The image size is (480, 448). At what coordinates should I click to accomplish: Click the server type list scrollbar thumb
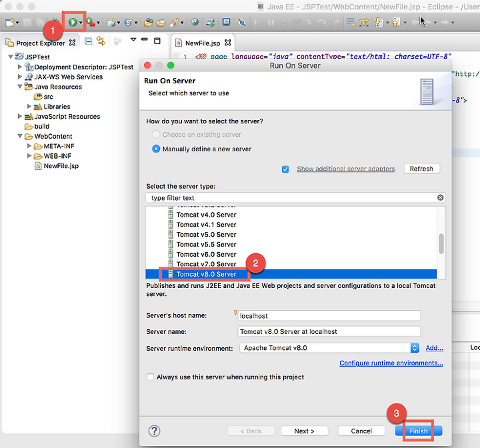point(441,244)
